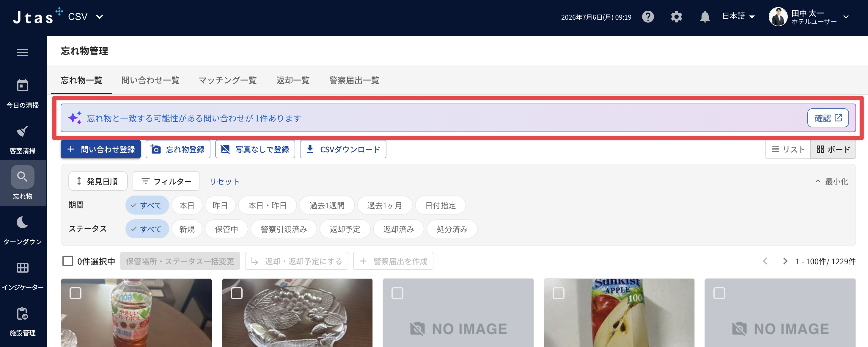The height and width of the screenshot is (347, 868).
Task: Select ステータス filter 保管中 chip
Action: [x=227, y=229]
